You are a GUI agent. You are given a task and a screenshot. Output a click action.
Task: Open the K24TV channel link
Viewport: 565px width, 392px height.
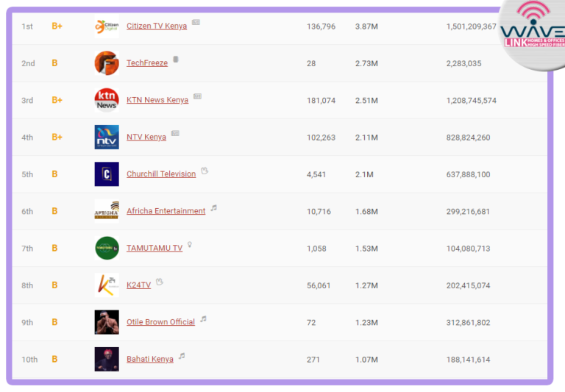(x=139, y=285)
